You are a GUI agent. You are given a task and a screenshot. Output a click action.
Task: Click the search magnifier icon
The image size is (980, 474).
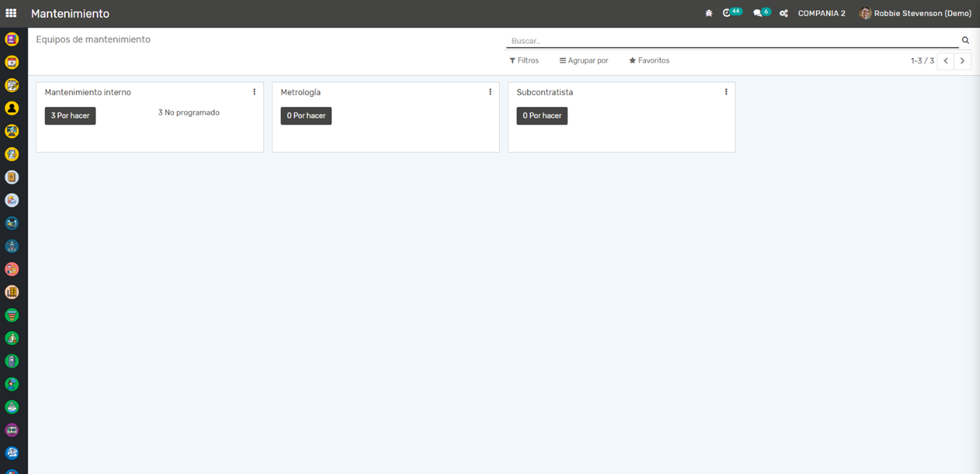965,40
